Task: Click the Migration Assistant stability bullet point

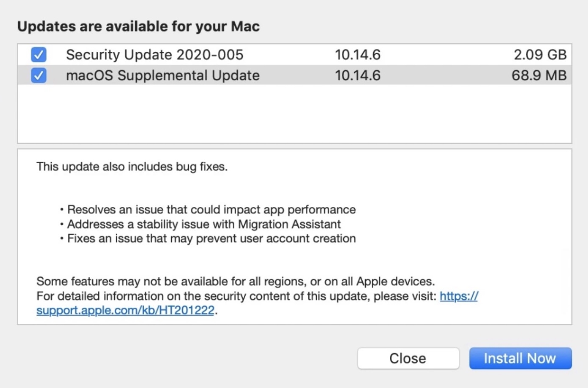Action: pos(204,224)
